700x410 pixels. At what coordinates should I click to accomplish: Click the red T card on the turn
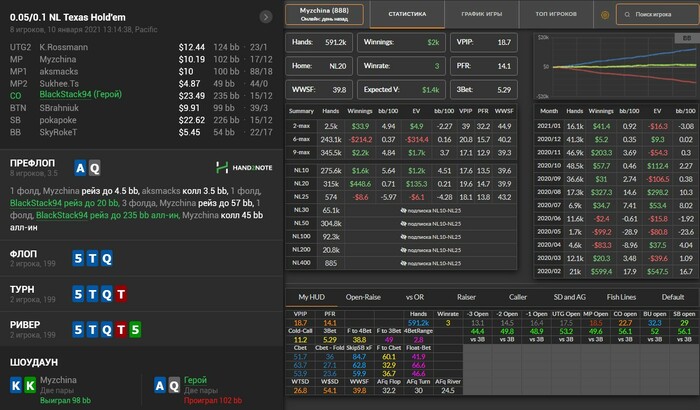(121, 294)
